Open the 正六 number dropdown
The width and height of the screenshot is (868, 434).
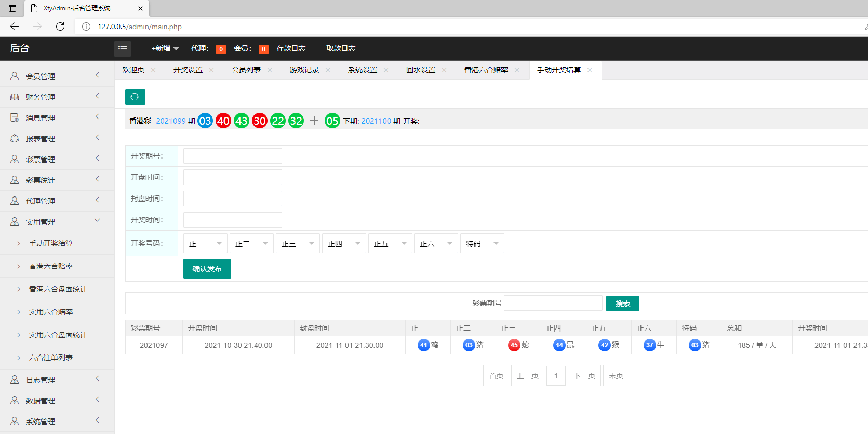(x=436, y=243)
